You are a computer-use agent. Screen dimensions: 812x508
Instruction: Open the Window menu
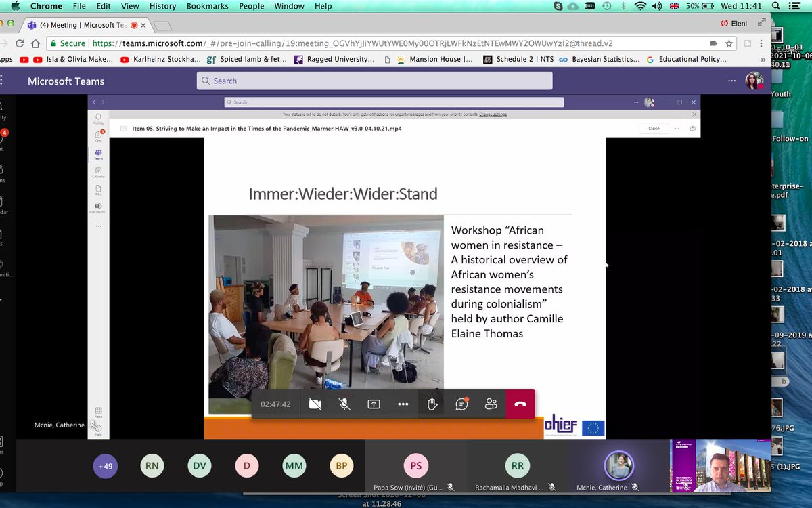(x=289, y=6)
